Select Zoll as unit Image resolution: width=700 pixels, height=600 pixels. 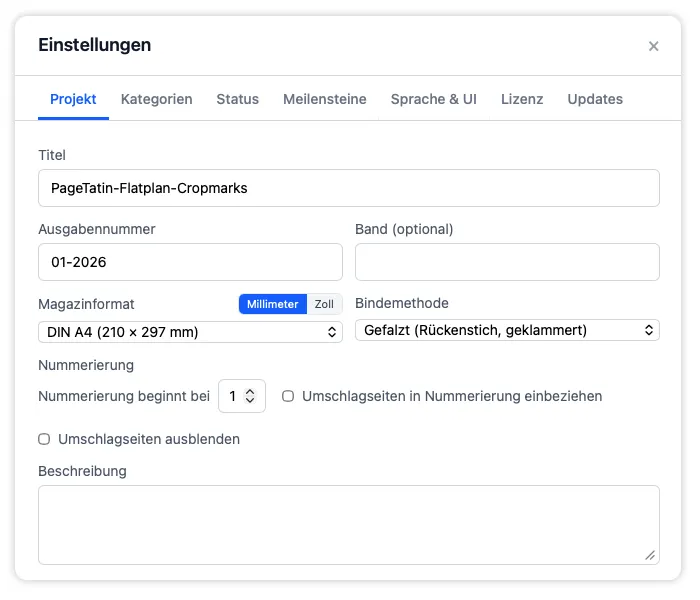click(324, 304)
